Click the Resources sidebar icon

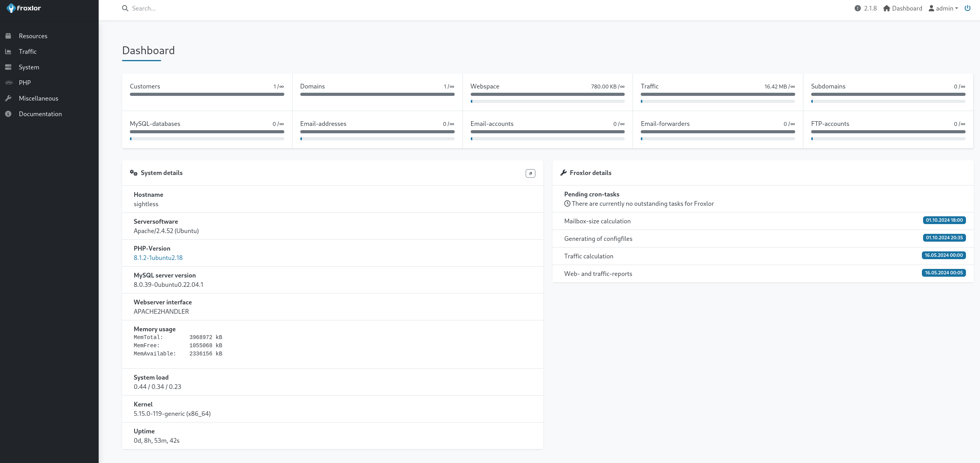click(8, 36)
